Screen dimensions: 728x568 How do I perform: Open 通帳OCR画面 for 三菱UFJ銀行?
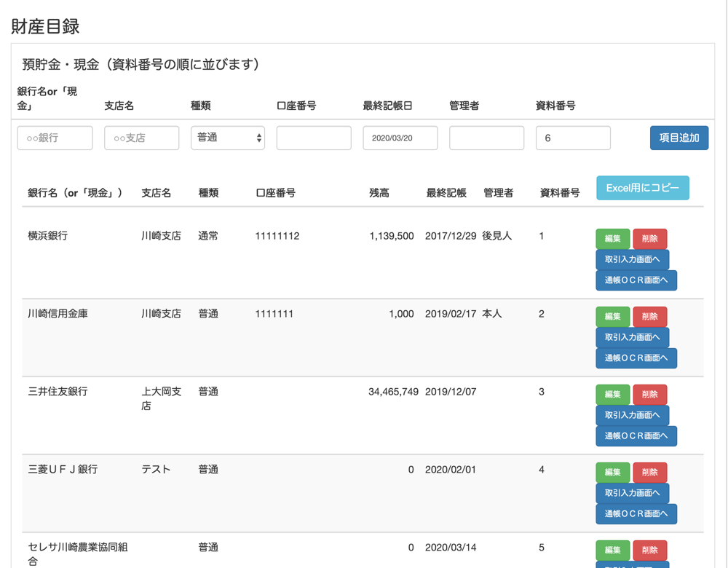click(x=636, y=514)
